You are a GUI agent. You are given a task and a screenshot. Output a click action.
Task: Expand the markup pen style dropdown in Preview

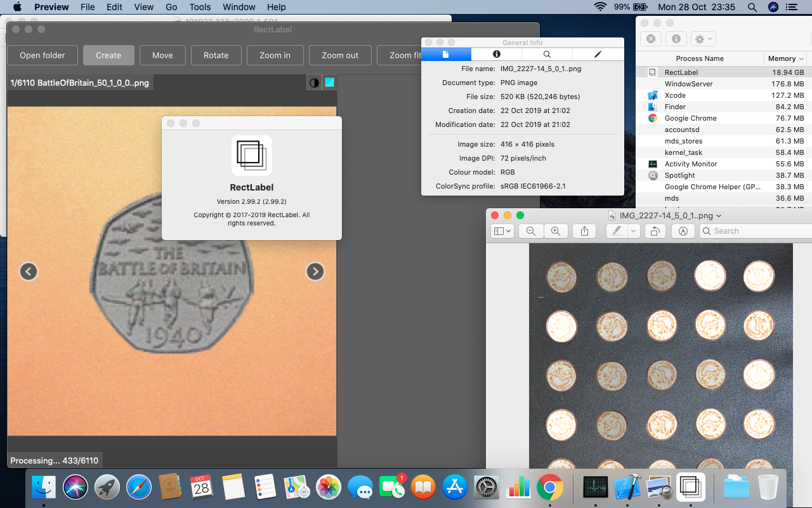click(633, 231)
